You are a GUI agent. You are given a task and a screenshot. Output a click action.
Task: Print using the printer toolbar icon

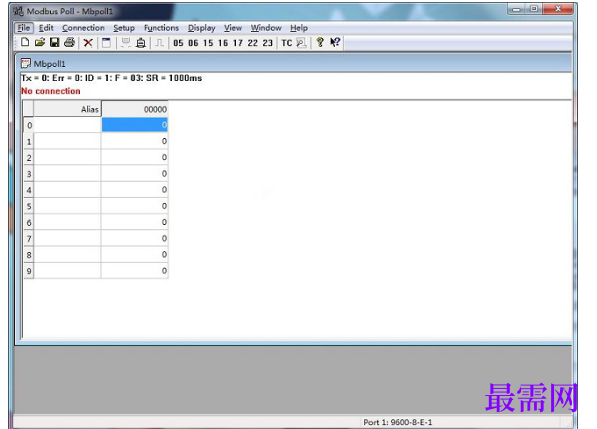coord(69,43)
